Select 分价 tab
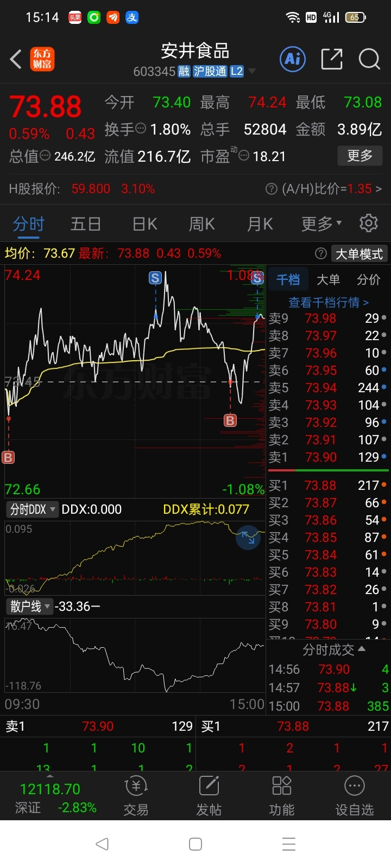Viewport: 391px width, 868px height. point(368,279)
